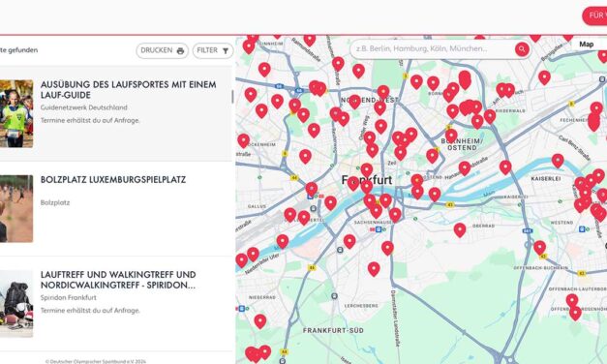
Task: Switch to the Map view tab
Action: pyautogui.click(x=586, y=45)
